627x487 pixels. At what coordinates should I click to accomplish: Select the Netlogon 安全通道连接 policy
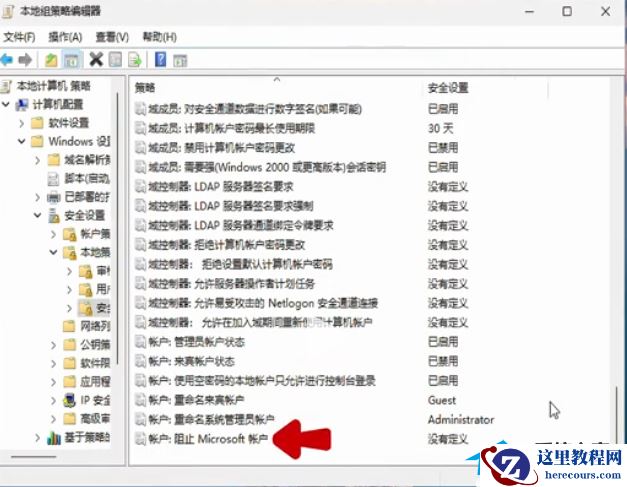(263, 303)
